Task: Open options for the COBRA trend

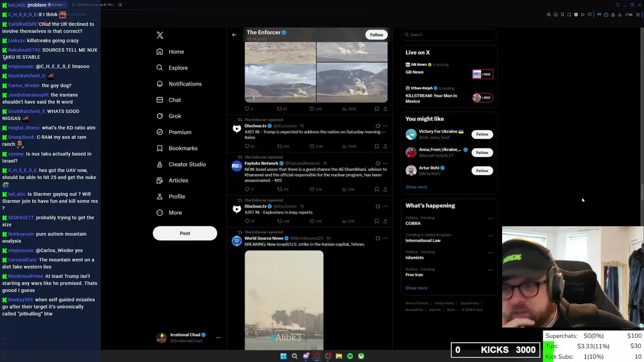Action: point(491,219)
